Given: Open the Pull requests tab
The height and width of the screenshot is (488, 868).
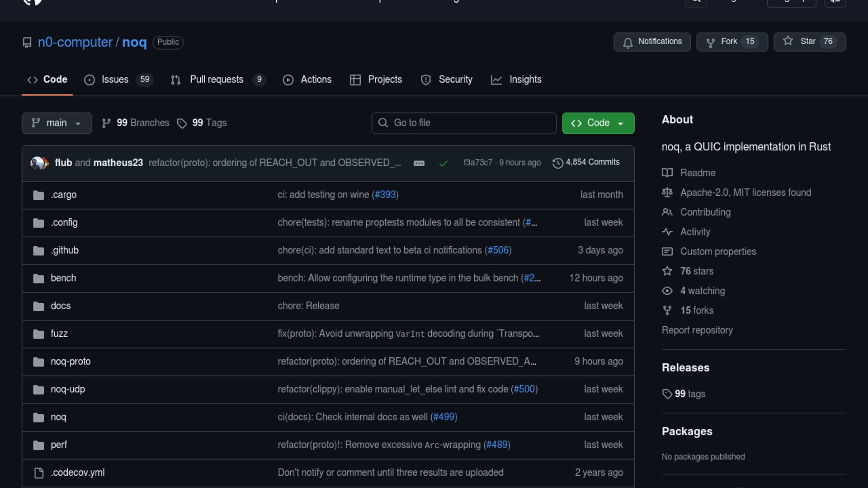Looking at the screenshot, I should tap(217, 80).
